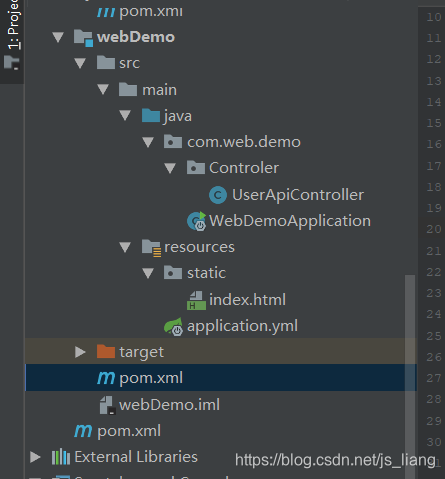Click the UserApiController class icon
This screenshot has width=445, height=479.
click(218, 195)
